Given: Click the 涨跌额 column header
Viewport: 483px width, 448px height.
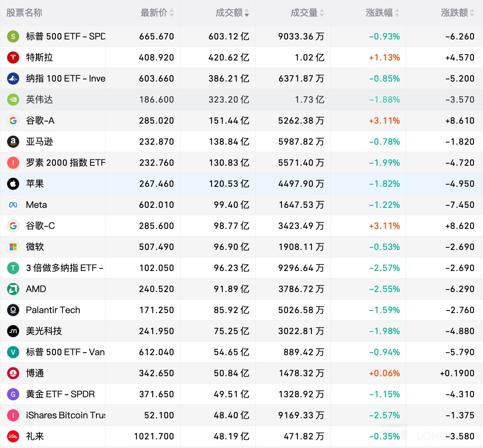Looking at the screenshot, I should [454, 13].
